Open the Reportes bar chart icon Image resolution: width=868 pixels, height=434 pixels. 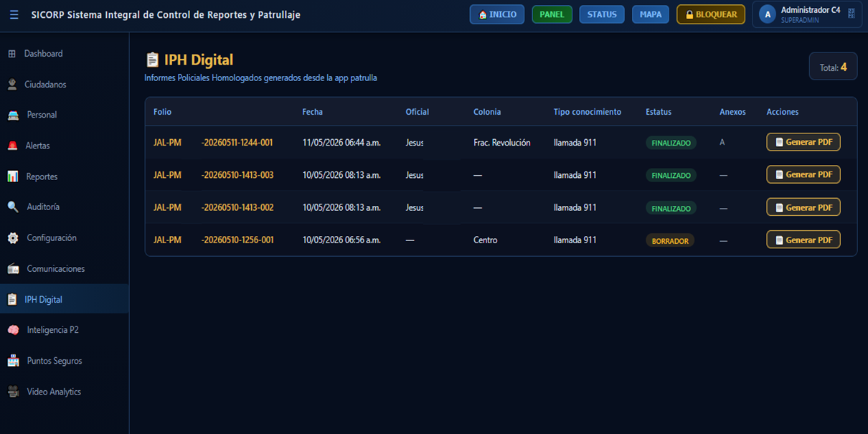[13, 176]
